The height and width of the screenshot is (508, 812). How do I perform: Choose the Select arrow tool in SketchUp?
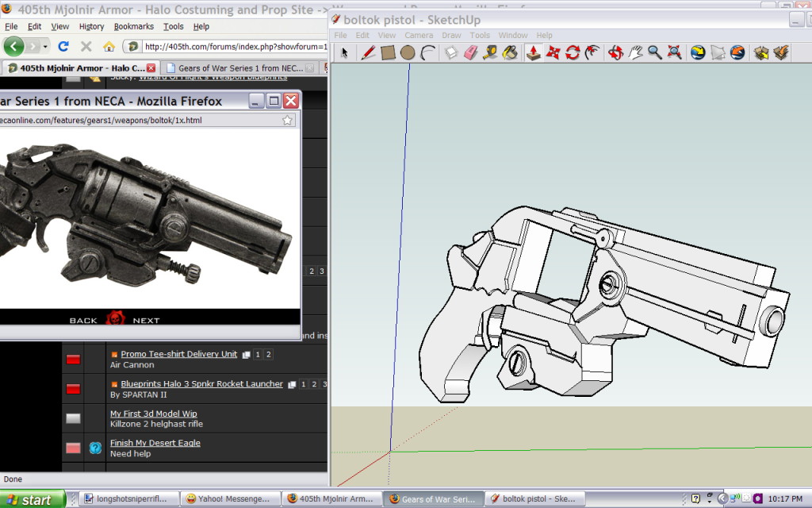coord(345,52)
